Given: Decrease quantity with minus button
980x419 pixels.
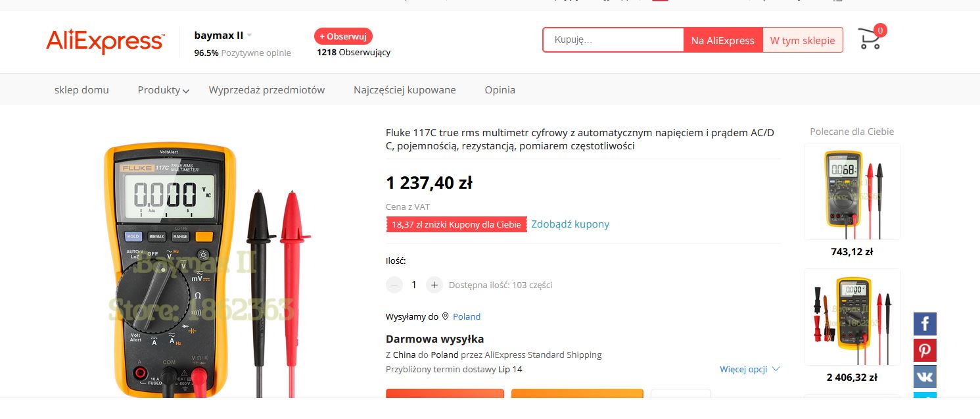Looking at the screenshot, I should [394, 285].
